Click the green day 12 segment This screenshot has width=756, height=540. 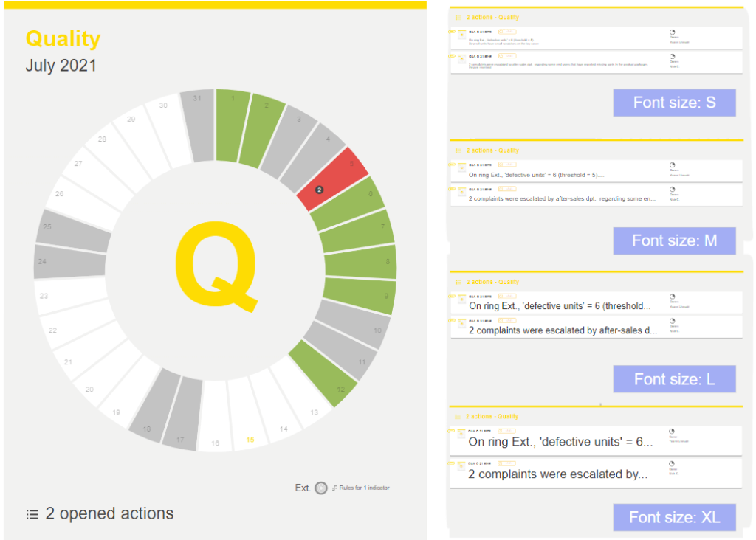click(323, 373)
